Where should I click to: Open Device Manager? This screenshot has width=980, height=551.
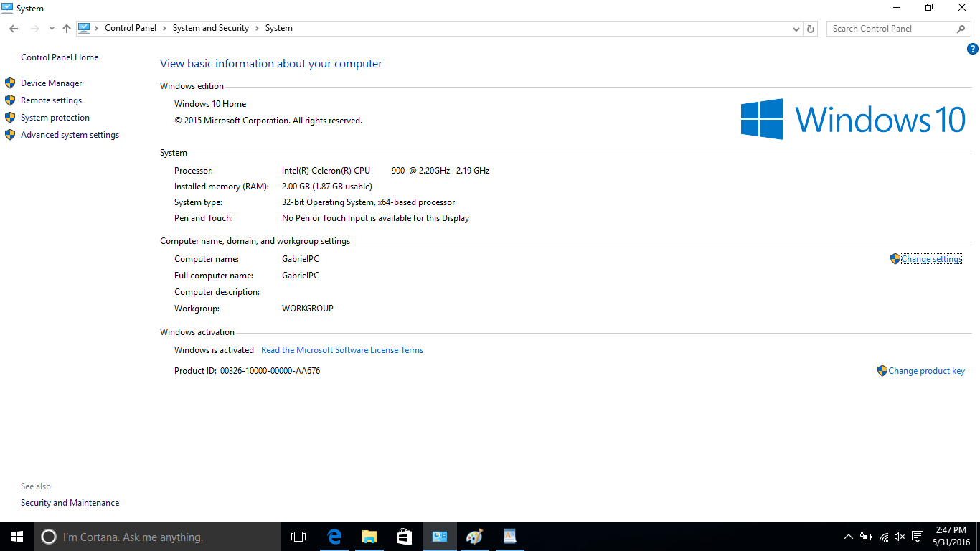(x=52, y=83)
